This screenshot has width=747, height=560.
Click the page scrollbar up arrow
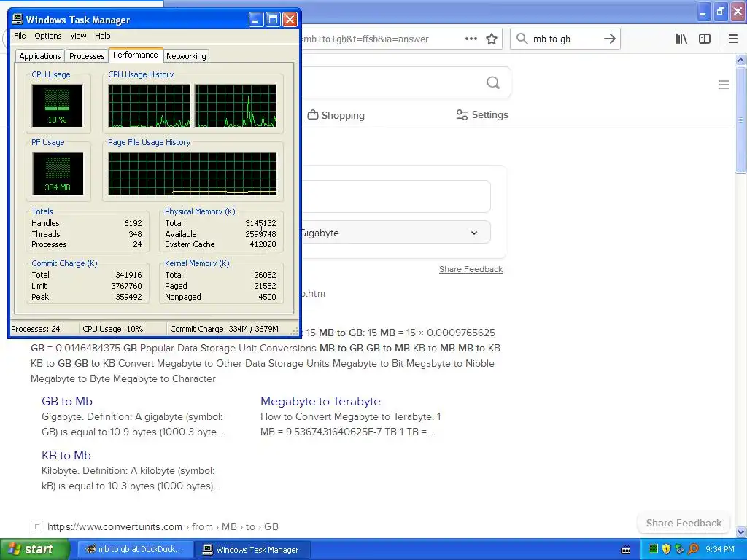(741, 60)
